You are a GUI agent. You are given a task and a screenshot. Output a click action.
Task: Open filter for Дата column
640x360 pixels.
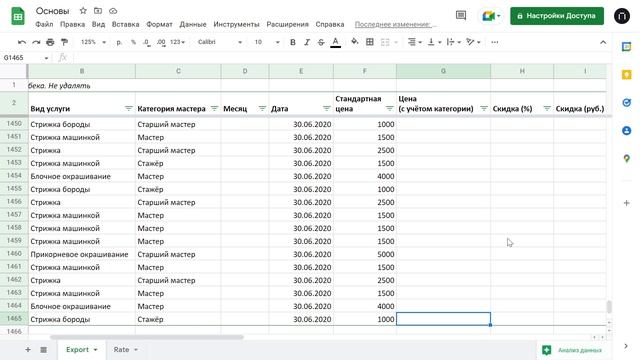tap(327, 109)
